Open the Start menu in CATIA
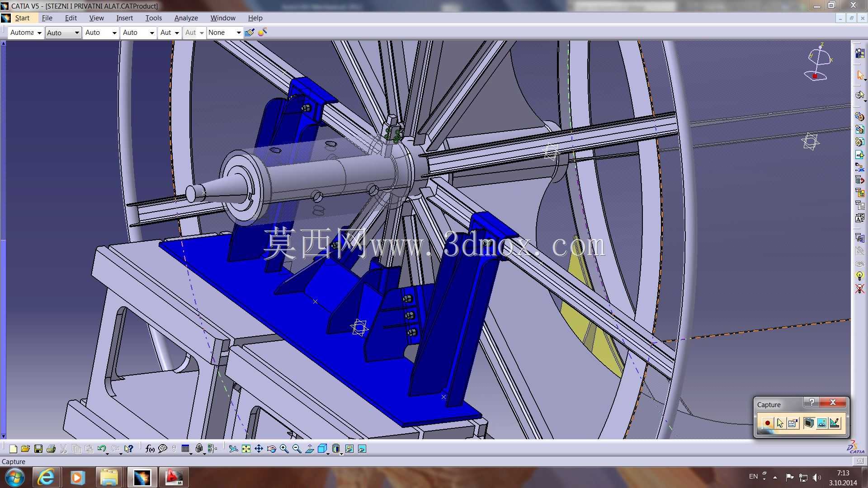 pos(22,18)
